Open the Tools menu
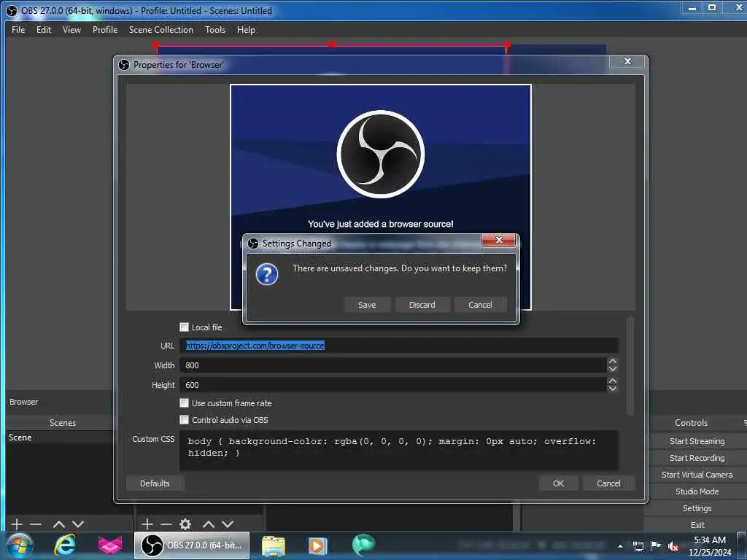 [x=215, y=29]
